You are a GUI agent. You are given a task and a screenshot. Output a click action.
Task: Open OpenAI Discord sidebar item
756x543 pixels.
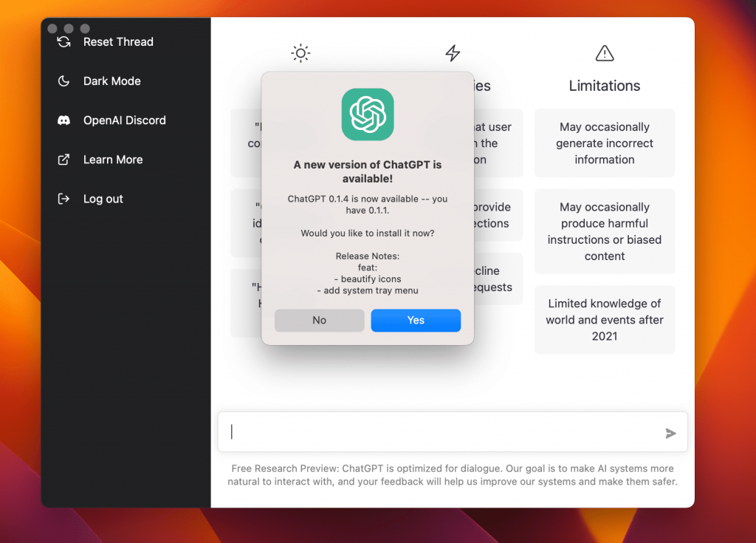click(x=124, y=120)
